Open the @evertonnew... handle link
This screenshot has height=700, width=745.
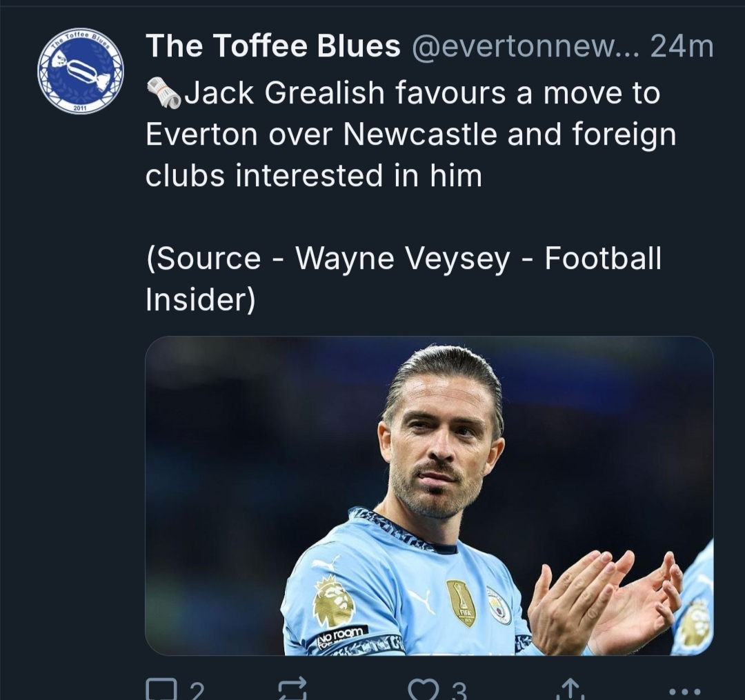click(x=526, y=47)
